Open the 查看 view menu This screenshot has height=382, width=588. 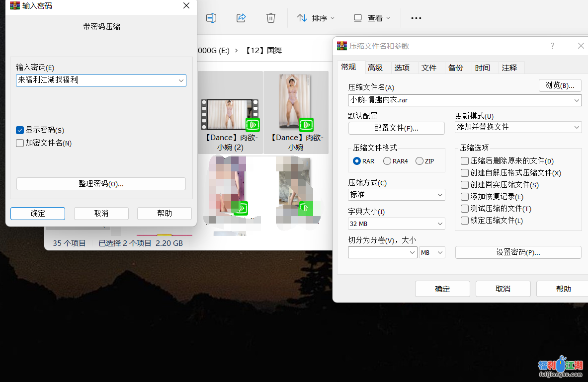click(371, 18)
